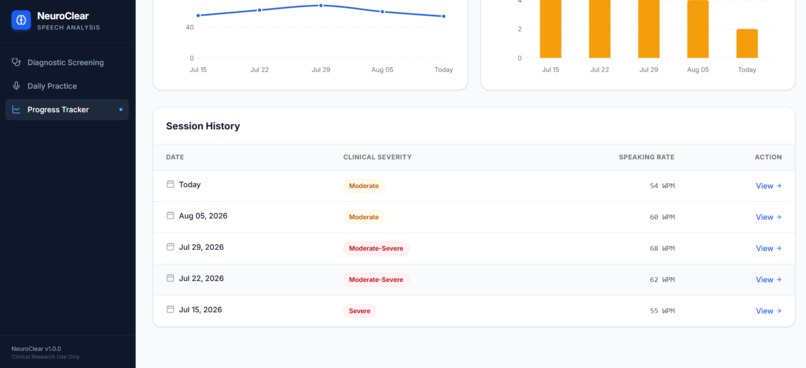This screenshot has height=368, width=806.
Task: Click the calendar icon beside Jul 29, 2026
Action: coord(170,247)
